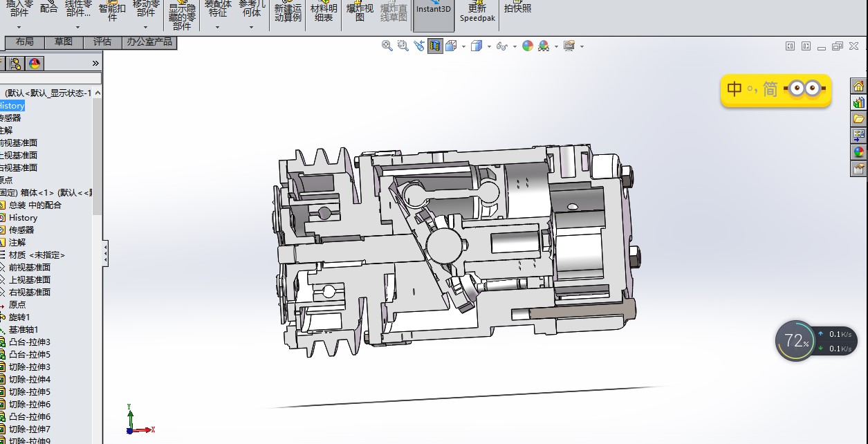The width and height of the screenshot is (868, 444).
Task: Open Move Component (移动零部件) dropdown arrow
Action: 146,28
